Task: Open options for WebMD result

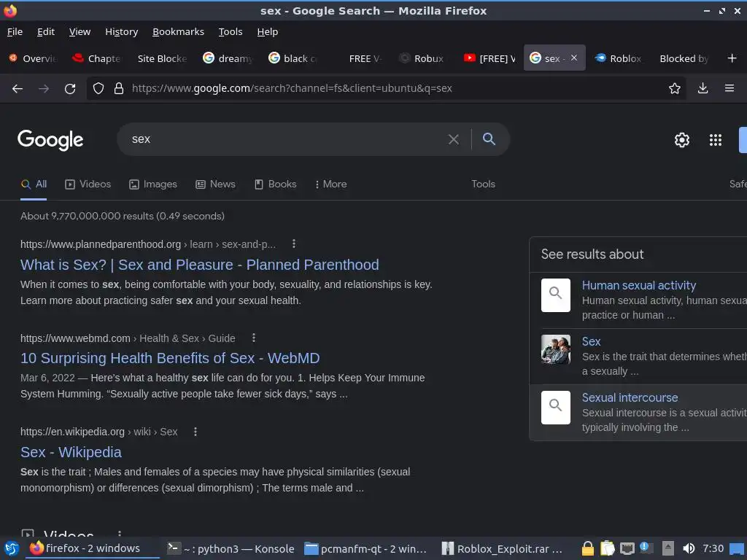Action: (254, 338)
